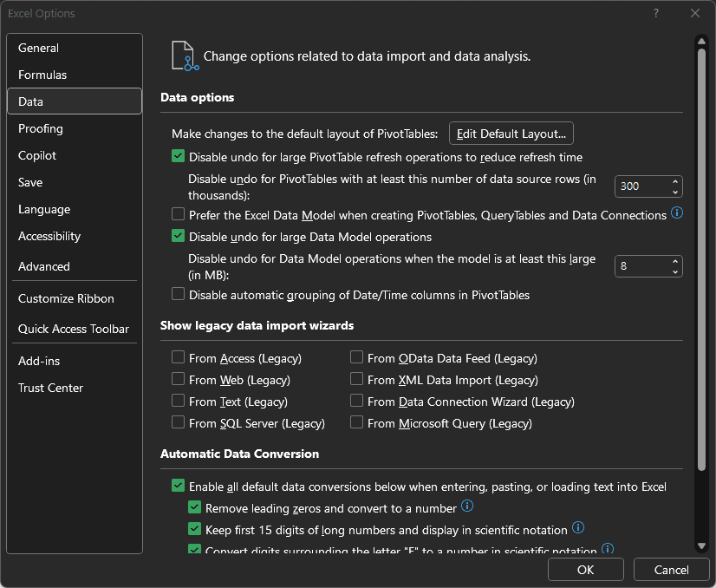Decrease Data Model MB size down arrow
This screenshot has height=588, width=716.
[675, 271]
